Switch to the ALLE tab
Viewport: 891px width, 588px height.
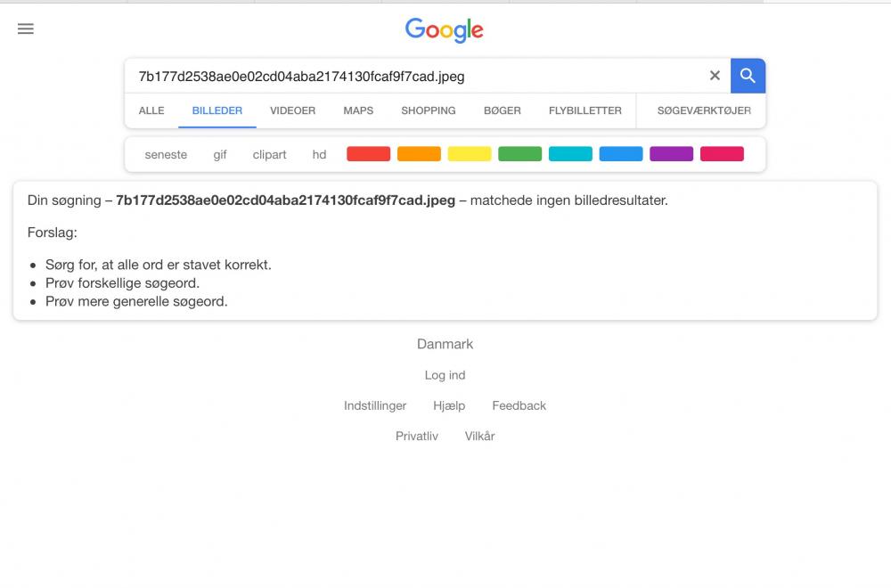tap(151, 110)
